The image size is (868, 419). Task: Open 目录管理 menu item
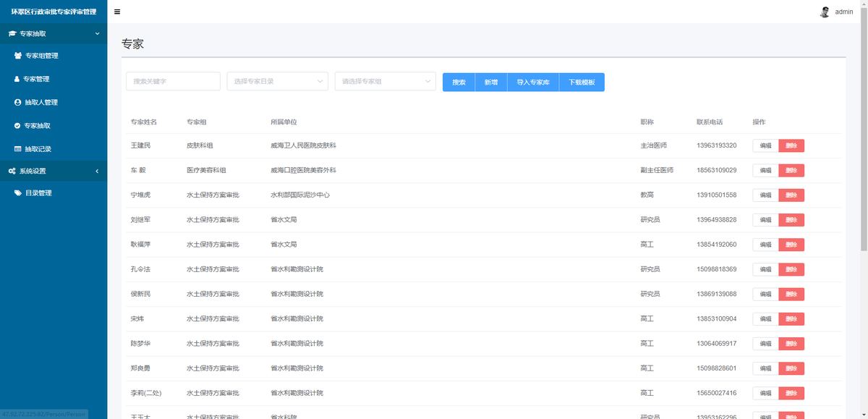(54, 193)
